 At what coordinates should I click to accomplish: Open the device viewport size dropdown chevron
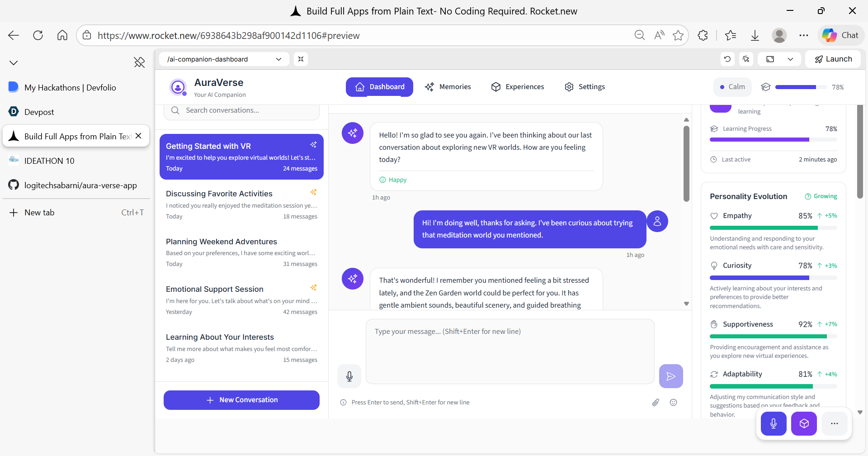[x=790, y=59]
